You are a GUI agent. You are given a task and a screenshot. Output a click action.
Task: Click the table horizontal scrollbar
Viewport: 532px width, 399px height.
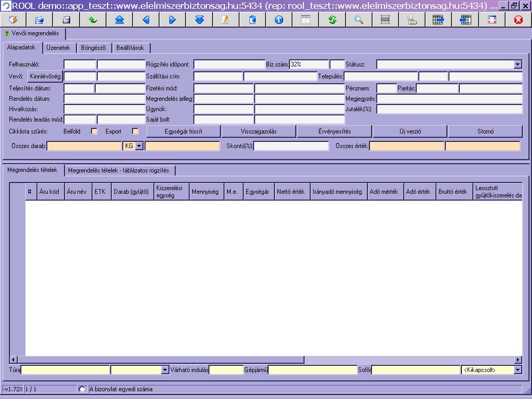click(265, 360)
